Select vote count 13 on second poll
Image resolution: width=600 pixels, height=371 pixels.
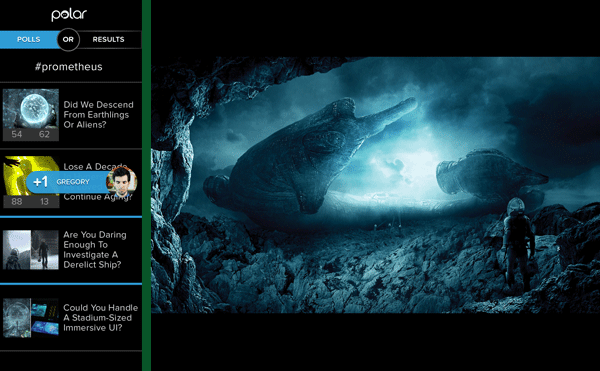pyautogui.click(x=44, y=202)
